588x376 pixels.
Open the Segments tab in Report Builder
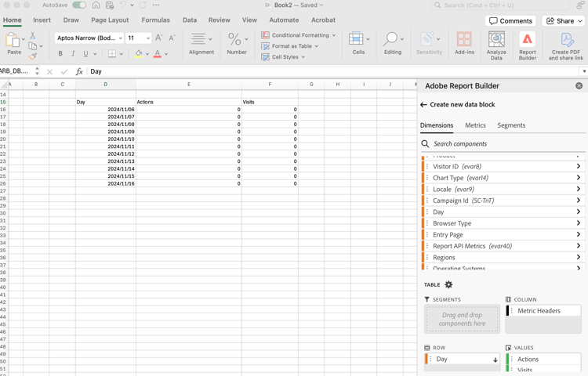tap(511, 125)
